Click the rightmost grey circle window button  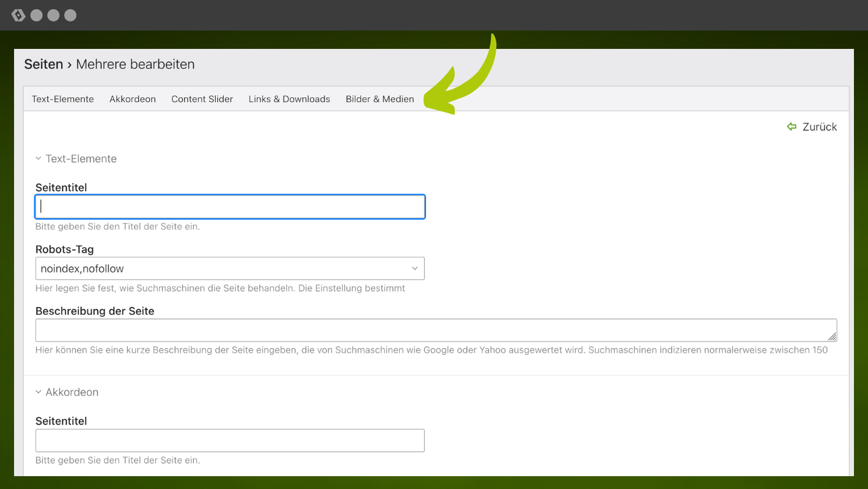coord(70,15)
